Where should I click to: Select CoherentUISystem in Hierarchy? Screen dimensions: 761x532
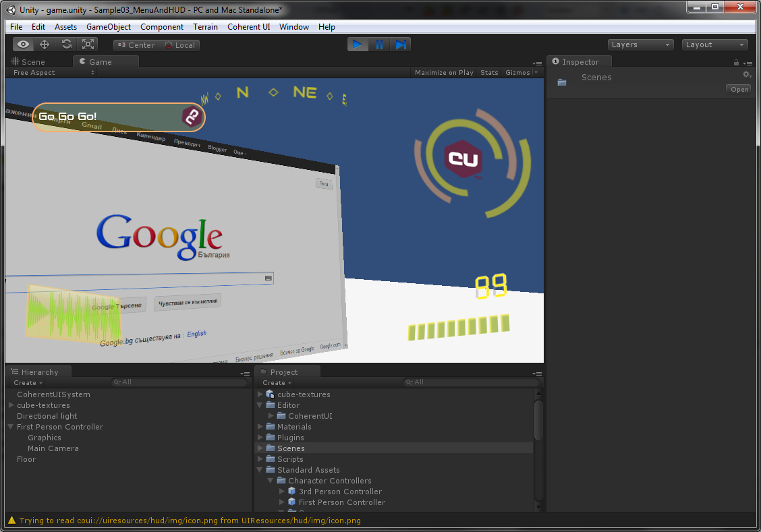tap(53, 394)
